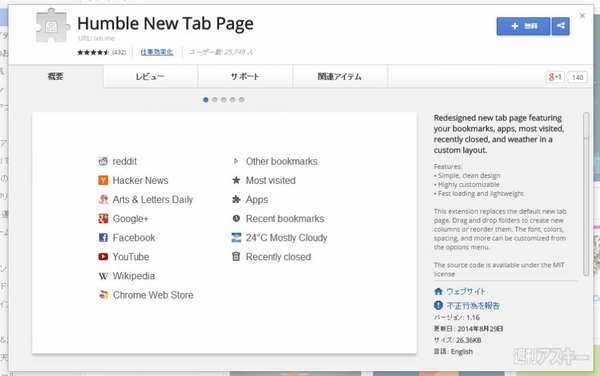Click the Recently closed label

tap(278, 257)
